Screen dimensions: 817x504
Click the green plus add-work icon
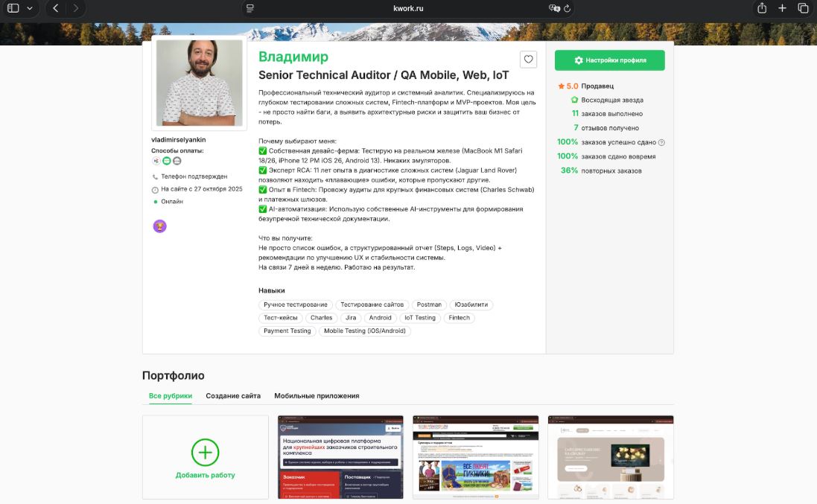click(206, 452)
